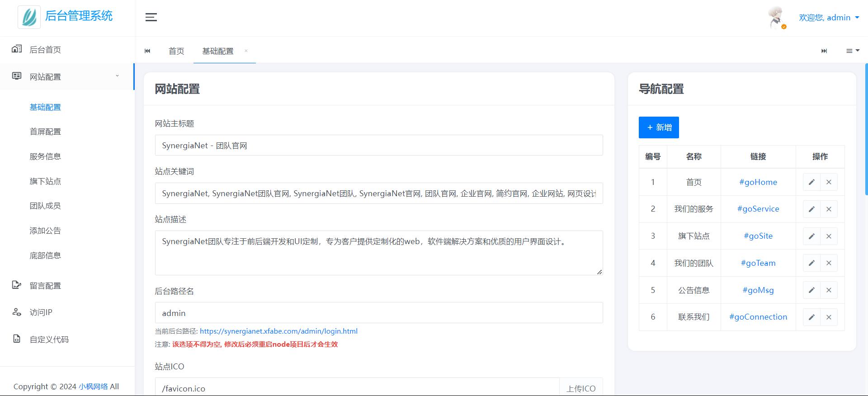Open 留言配置 sidebar menu item

[45, 286]
